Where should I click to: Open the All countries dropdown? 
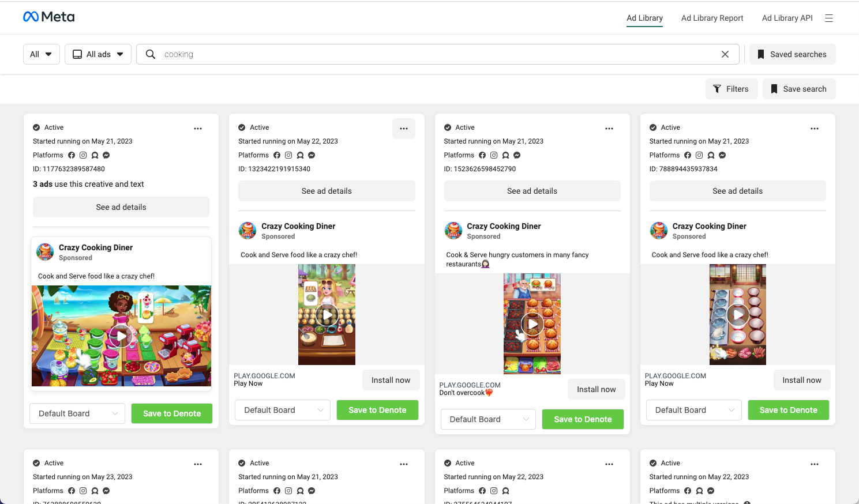point(41,54)
